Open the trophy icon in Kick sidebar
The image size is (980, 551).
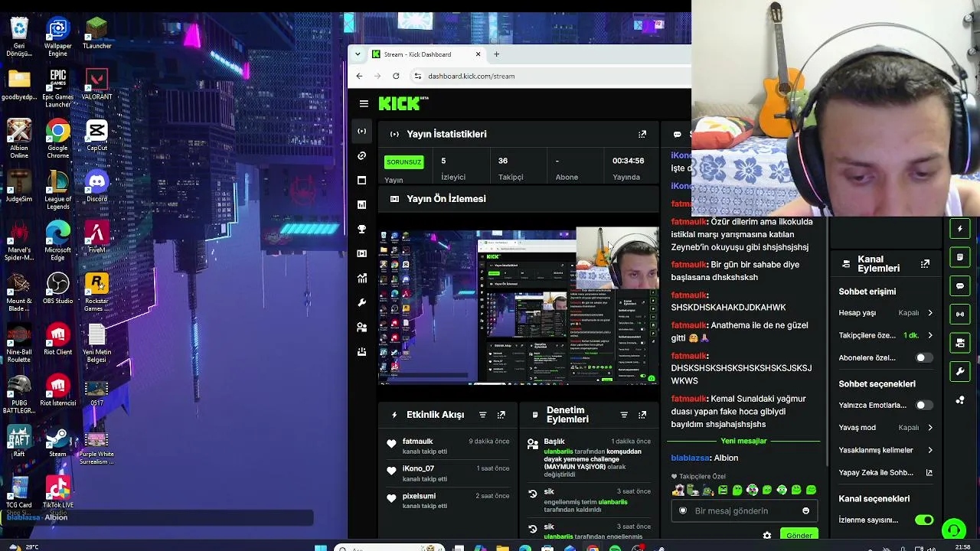pyautogui.click(x=362, y=230)
